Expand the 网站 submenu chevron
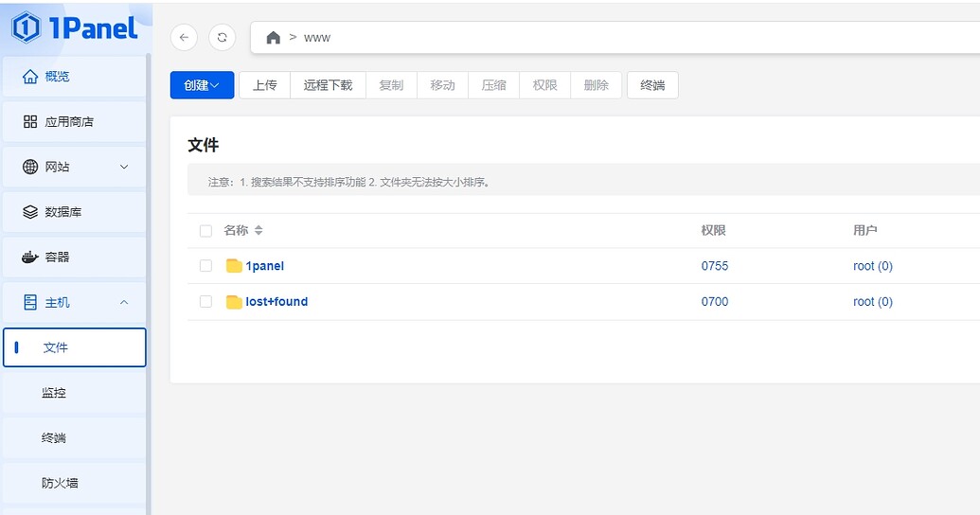The image size is (980, 515). click(124, 167)
